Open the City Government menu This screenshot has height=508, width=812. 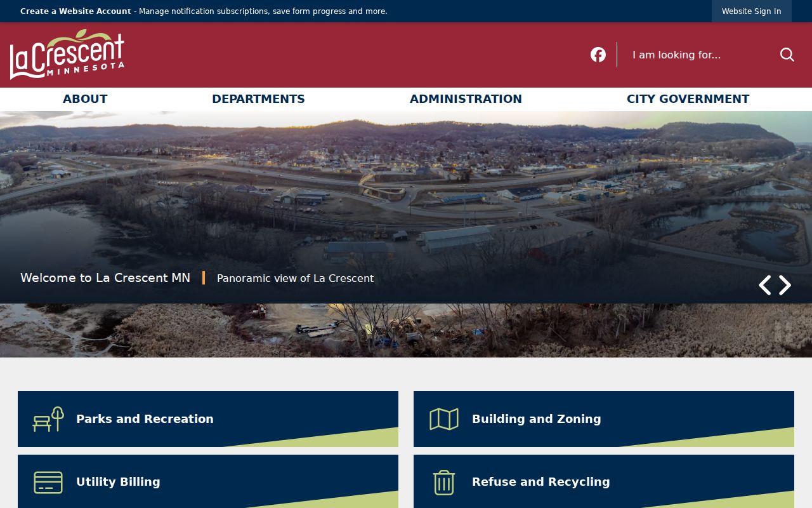(688, 99)
